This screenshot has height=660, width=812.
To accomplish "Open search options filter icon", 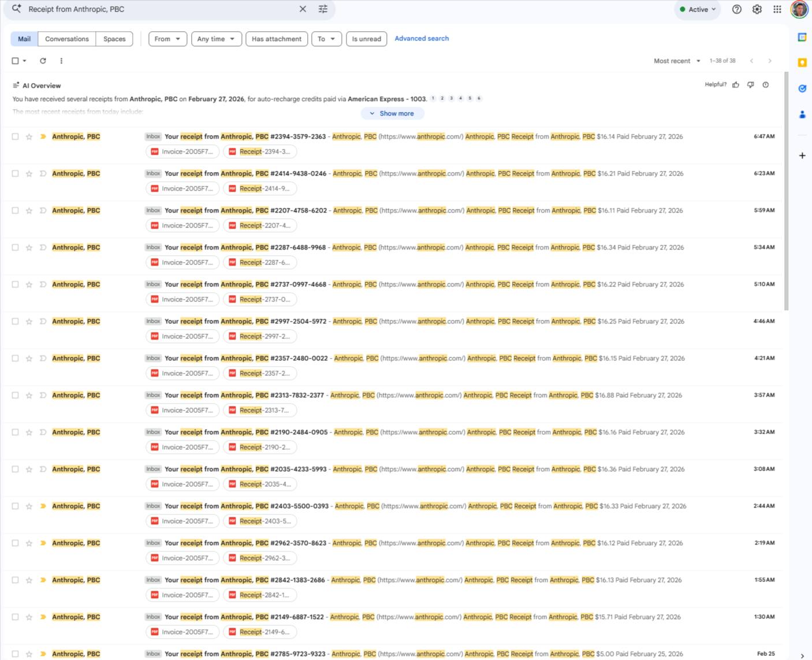I will (323, 9).
